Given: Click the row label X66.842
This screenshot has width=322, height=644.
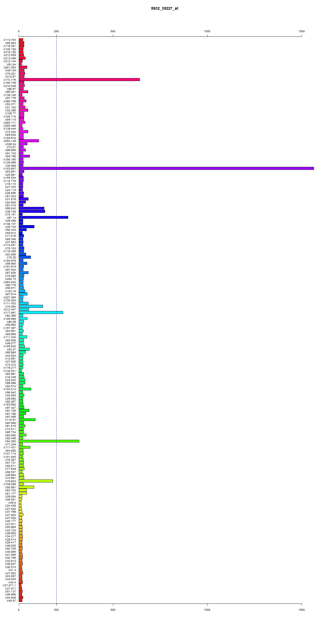Looking at the screenshot, I should (10, 208).
